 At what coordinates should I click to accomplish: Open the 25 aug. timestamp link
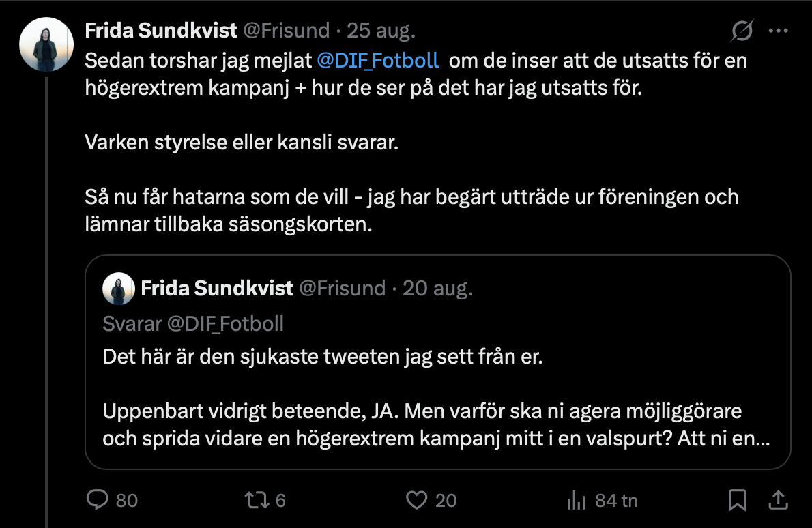381,31
